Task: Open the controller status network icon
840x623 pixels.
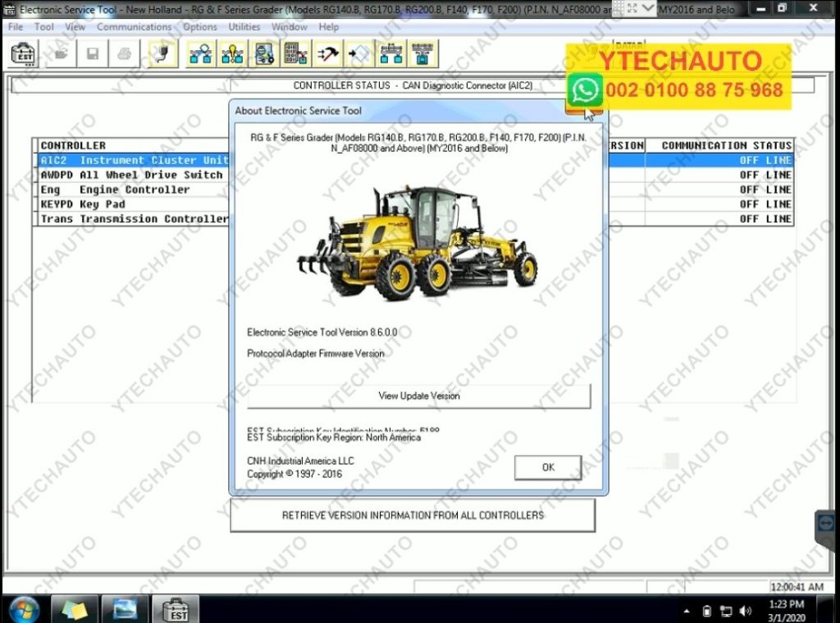Action: [x=201, y=53]
